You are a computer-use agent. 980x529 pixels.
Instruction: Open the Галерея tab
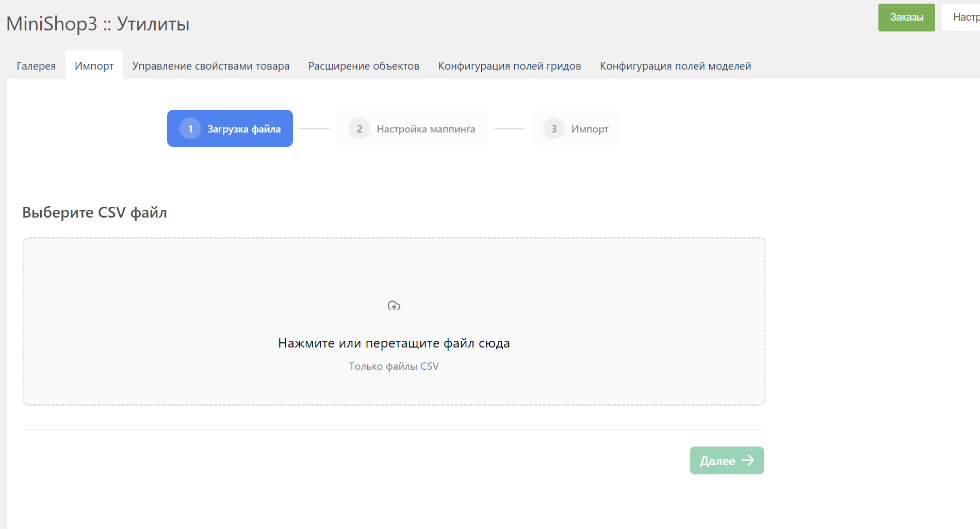[36, 66]
